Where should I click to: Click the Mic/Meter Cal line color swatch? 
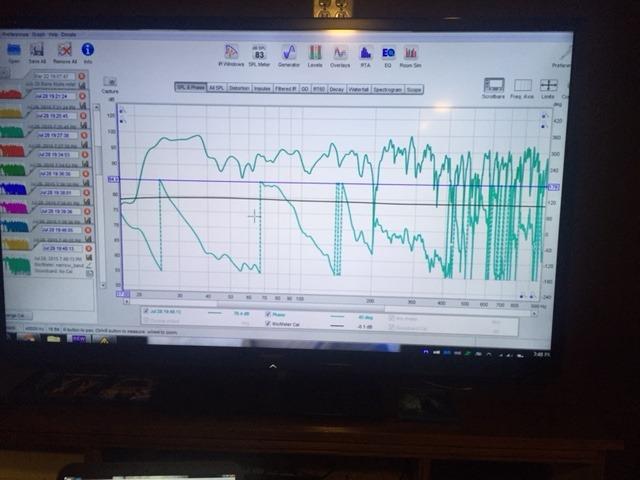click(337, 326)
